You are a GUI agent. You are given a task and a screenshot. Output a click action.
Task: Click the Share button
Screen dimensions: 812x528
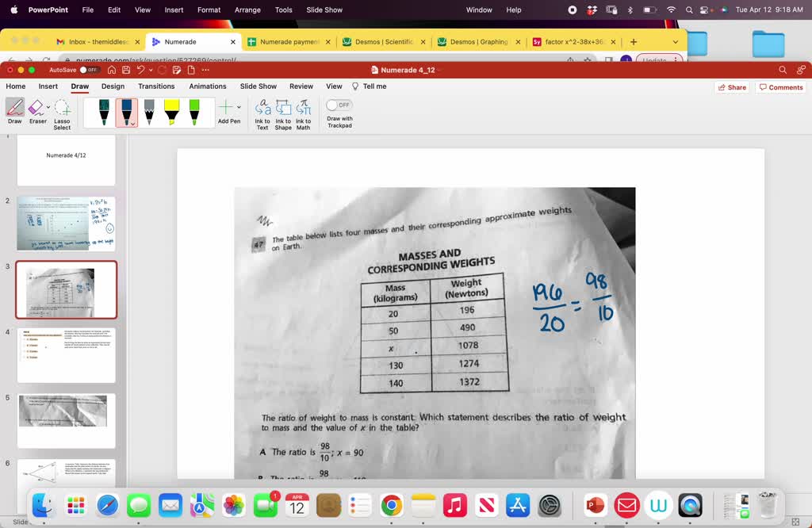[x=731, y=87]
